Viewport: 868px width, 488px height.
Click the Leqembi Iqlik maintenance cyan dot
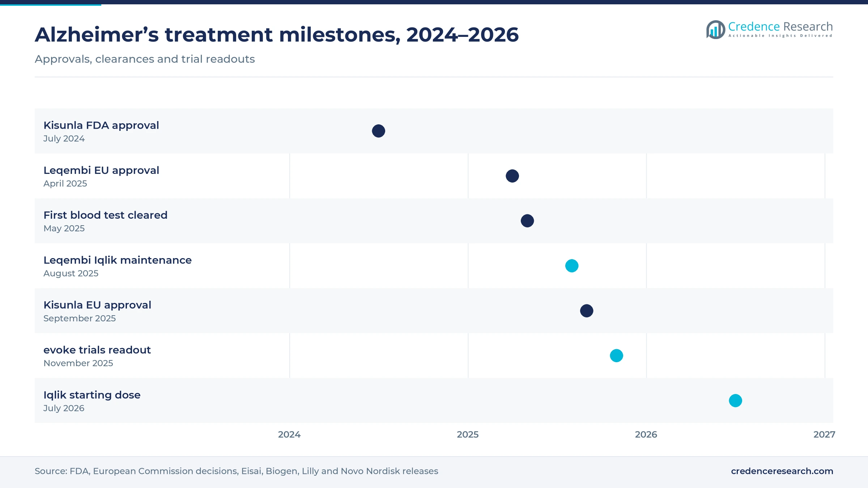[x=572, y=266]
